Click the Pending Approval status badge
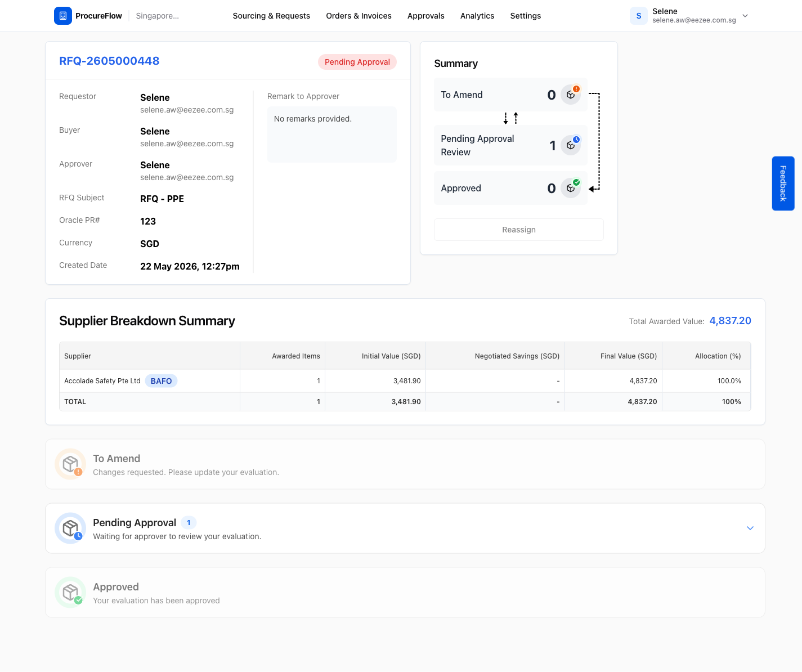This screenshot has height=672, width=802. point(357,62)
